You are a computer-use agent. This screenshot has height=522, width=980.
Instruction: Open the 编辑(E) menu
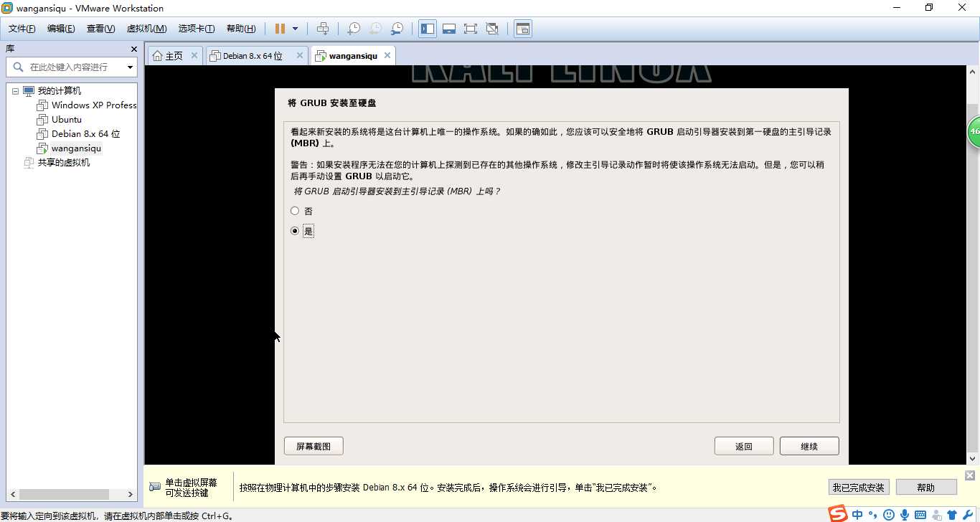click(x=61, y=29)
